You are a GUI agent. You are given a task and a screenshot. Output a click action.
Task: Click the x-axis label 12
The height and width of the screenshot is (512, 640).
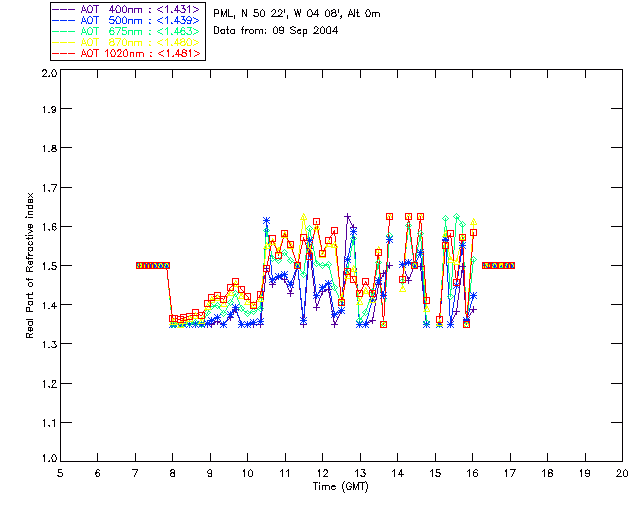pos(322,473)
